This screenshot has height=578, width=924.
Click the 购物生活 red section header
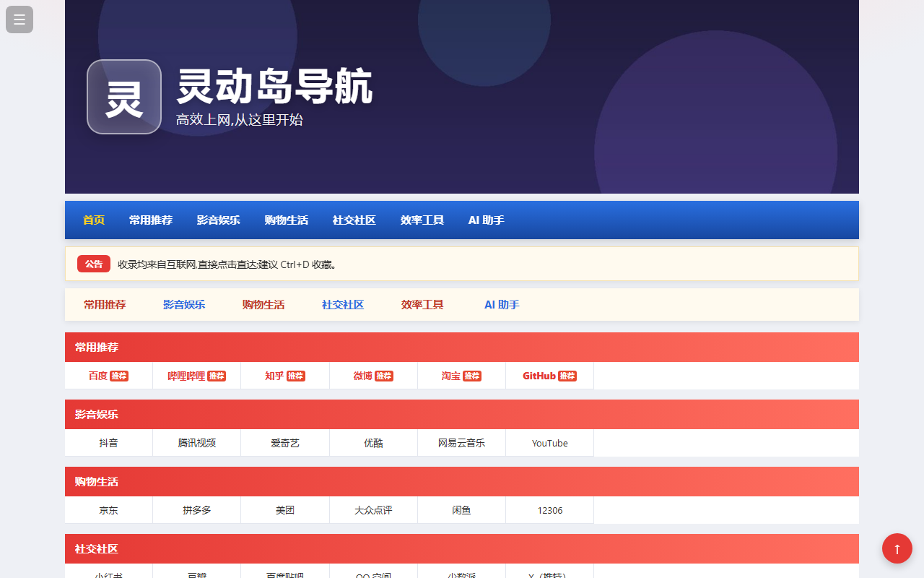tap(462, 481)
